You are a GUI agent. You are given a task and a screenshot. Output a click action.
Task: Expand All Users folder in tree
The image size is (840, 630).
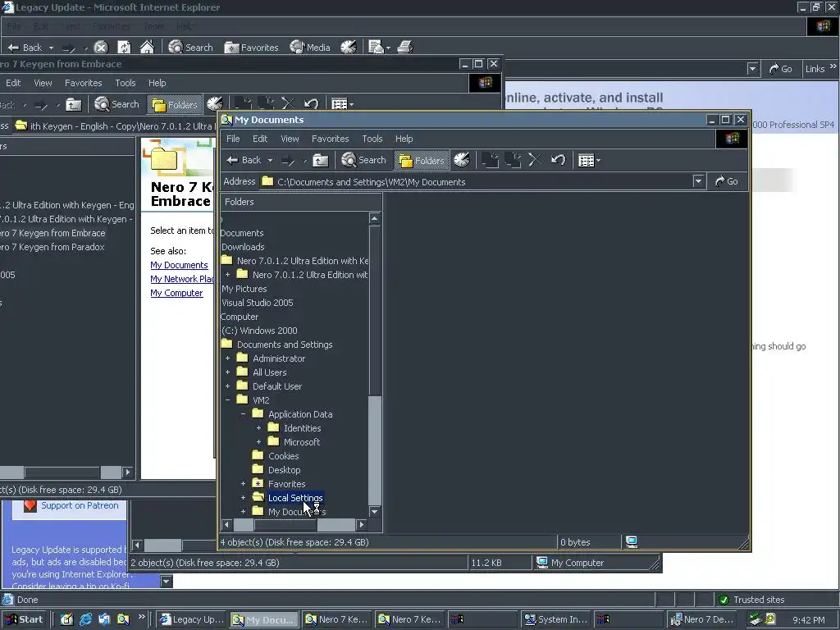[x=228, y=372]
